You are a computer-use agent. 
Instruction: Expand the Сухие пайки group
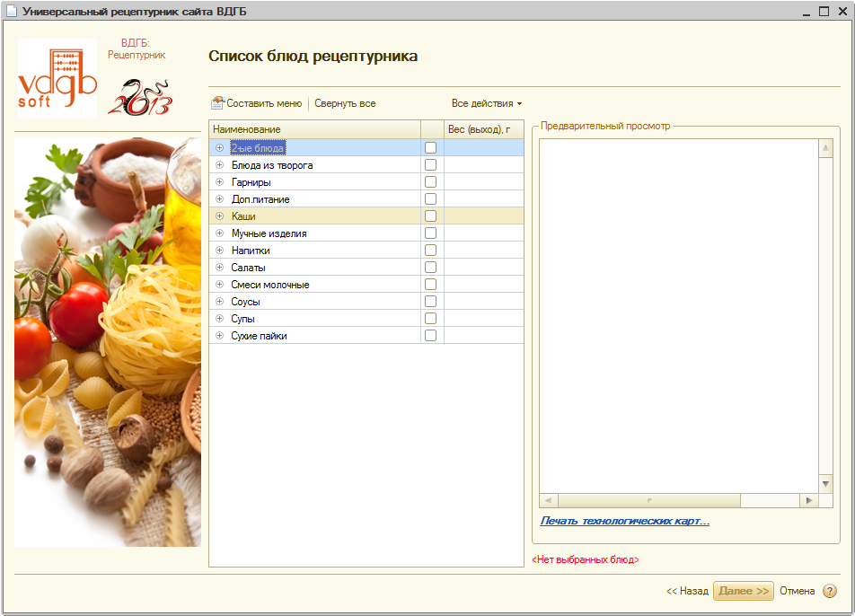coord(219,335)
